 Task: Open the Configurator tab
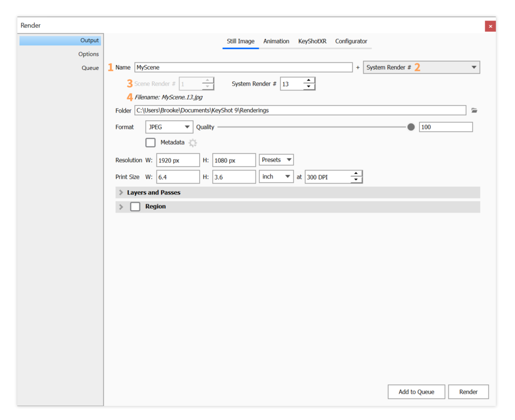click(351, 41)
